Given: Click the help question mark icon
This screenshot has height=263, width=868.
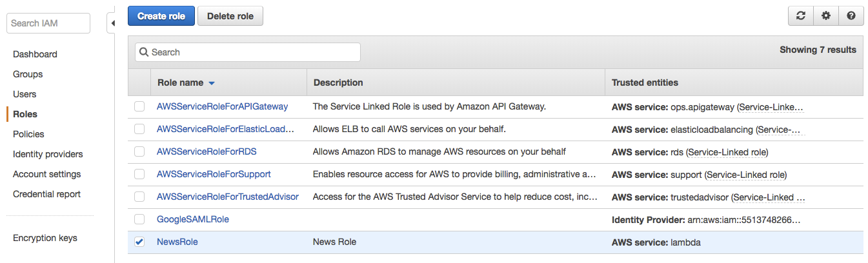Looking at the screenshot, I should tap(851, 15).
